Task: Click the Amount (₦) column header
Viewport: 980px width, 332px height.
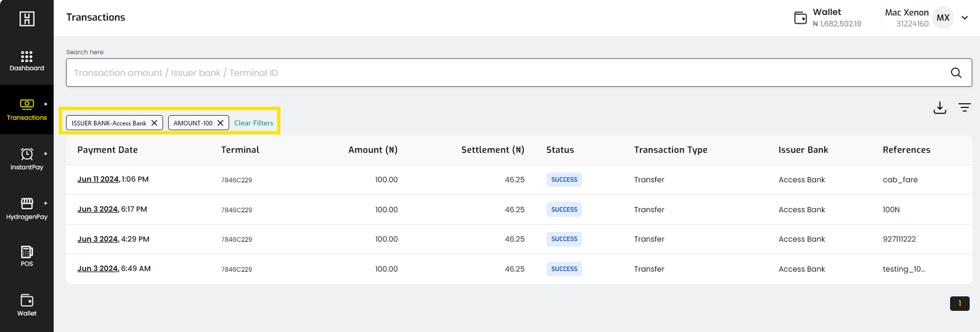Action: (373, 150)
